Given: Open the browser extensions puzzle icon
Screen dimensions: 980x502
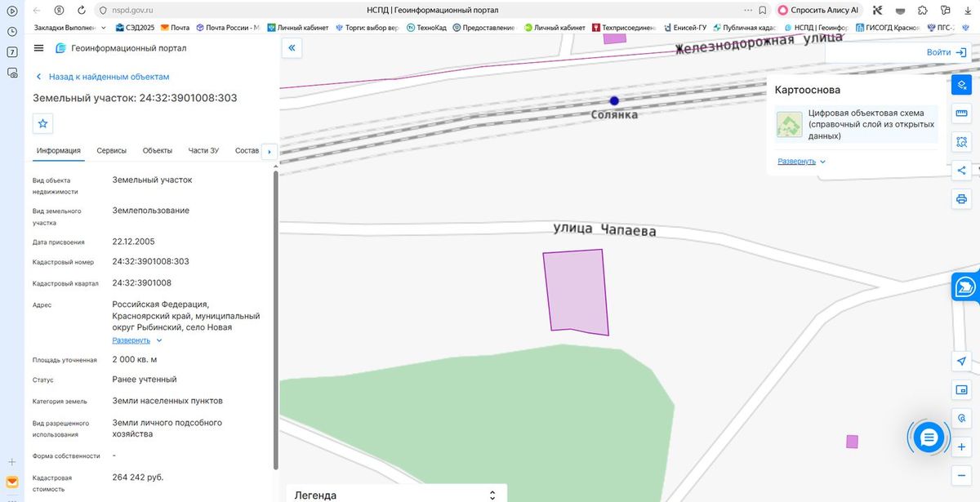Looking at the screenshot, I should point(922,11).
